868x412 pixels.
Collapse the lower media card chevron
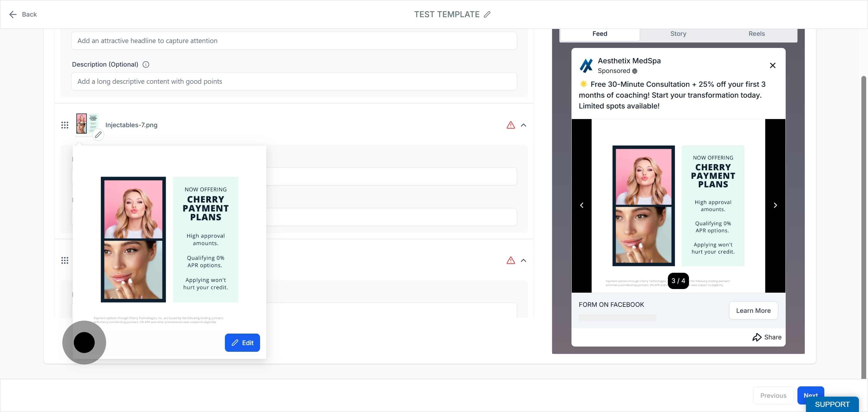pos(523,260)
